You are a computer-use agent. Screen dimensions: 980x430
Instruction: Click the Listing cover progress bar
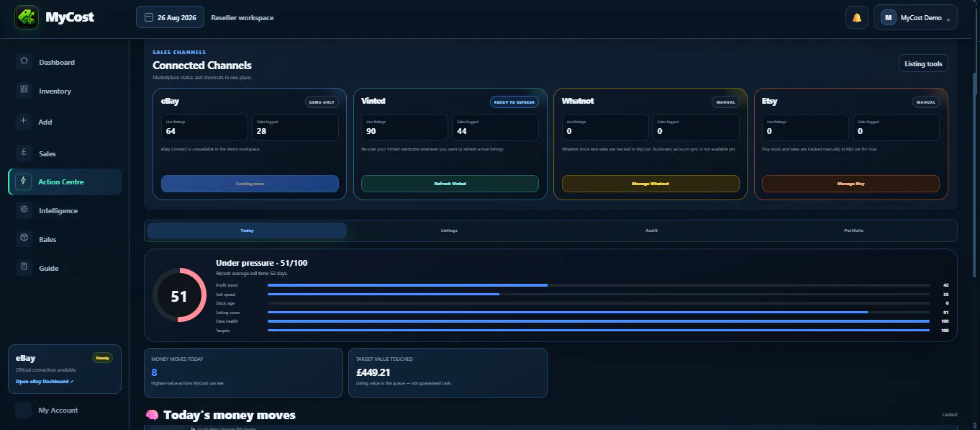pyautogui.click(x=598, y=312)
